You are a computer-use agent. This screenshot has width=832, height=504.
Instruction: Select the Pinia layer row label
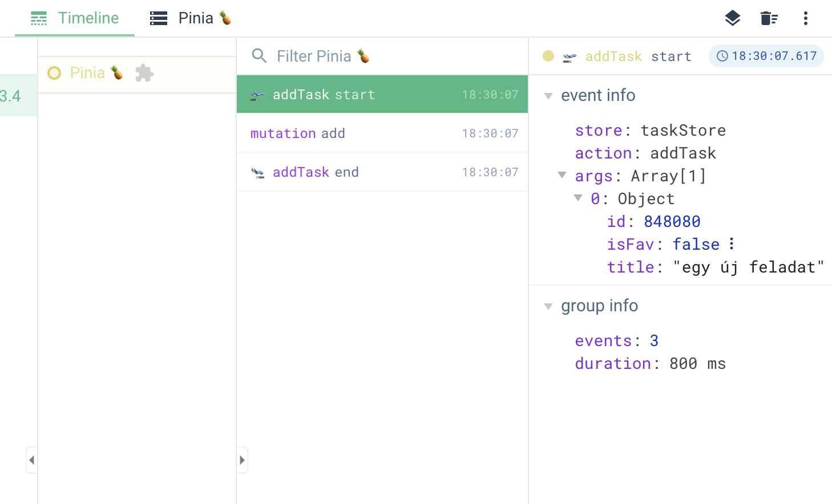tap(96, 72)
